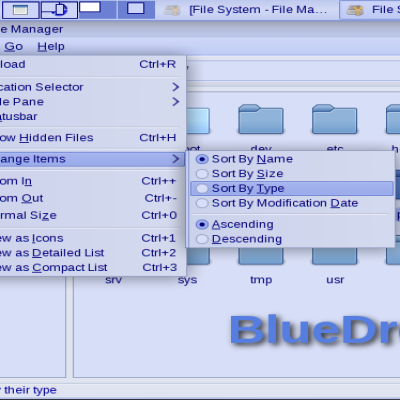Viewport: 400px width, 400px height.
Task: Open the Go menu
Action: tap(14, 46)
